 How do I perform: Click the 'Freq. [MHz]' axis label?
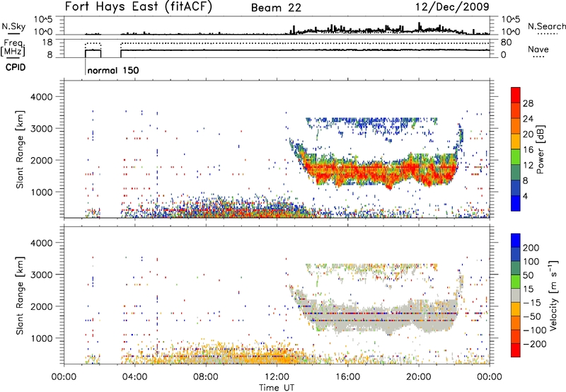(x=13, y=49)
